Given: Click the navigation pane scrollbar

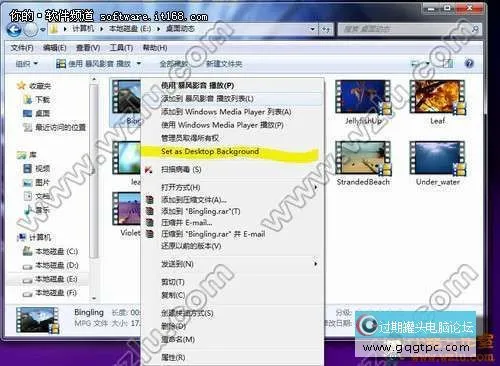Looking at the screenshot, I should pos(94,170).
